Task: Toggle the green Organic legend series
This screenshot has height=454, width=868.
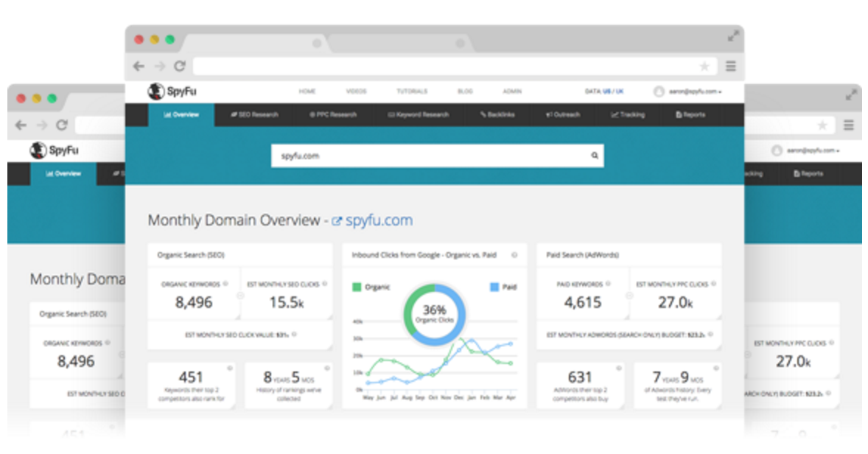Action: pyautogui.click(x=371, y=287)
